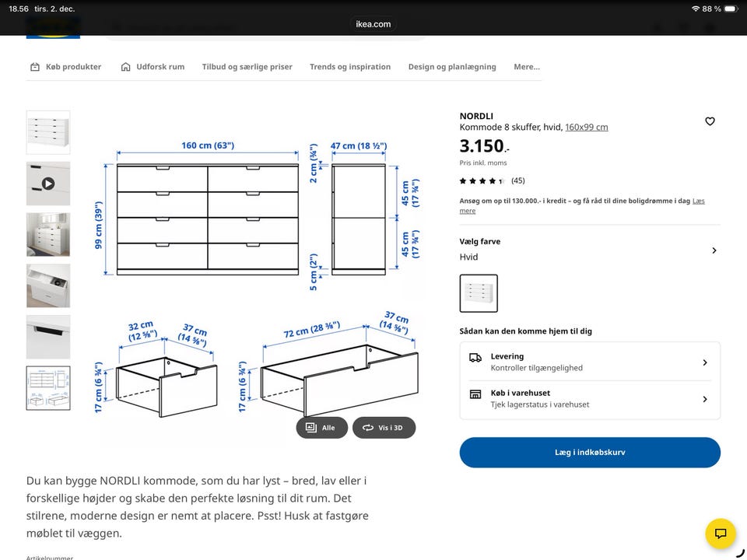Open Trends og inspiration menu
The height and width of the screenshot is (560, 747).
click(350, 67)
